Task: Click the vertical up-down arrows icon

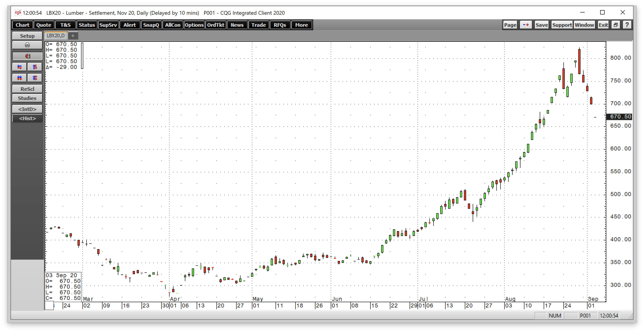Action: pos(35,67)
